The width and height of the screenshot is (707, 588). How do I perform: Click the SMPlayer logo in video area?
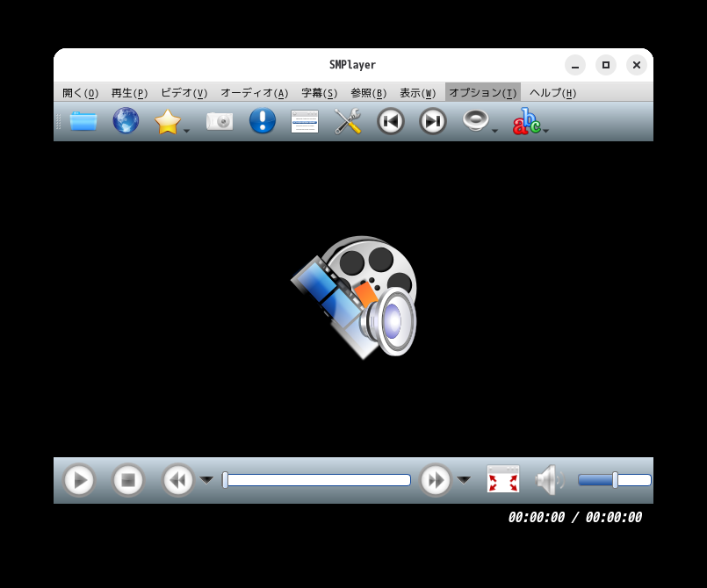pos(355,298)
